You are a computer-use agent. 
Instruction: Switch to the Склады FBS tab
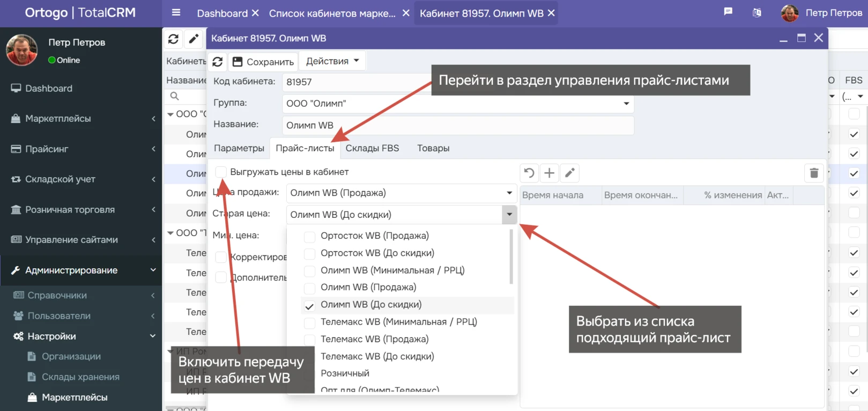point(372,148)
